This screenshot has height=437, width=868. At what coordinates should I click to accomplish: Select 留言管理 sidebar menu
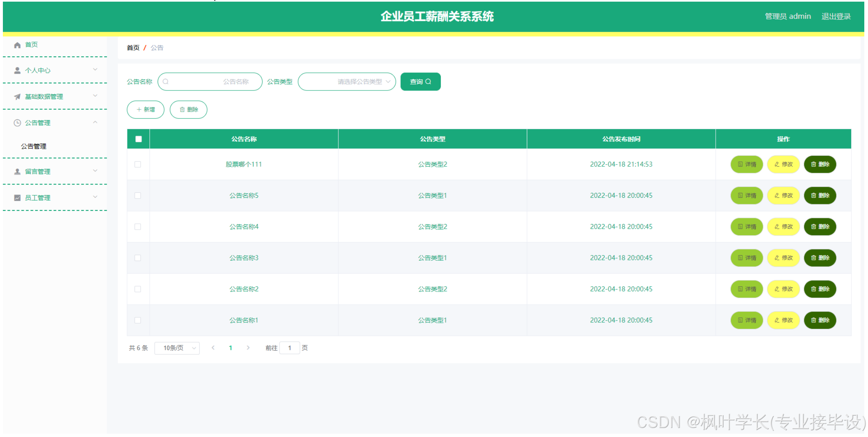click(x=55, y=171)
